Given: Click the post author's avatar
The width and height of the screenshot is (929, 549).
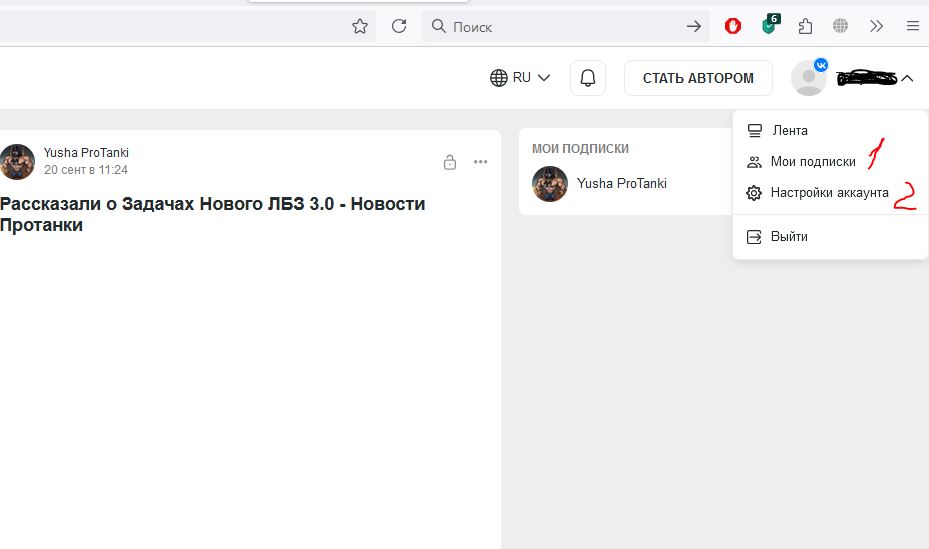Looking at the screenshot, I should (17, 162).
